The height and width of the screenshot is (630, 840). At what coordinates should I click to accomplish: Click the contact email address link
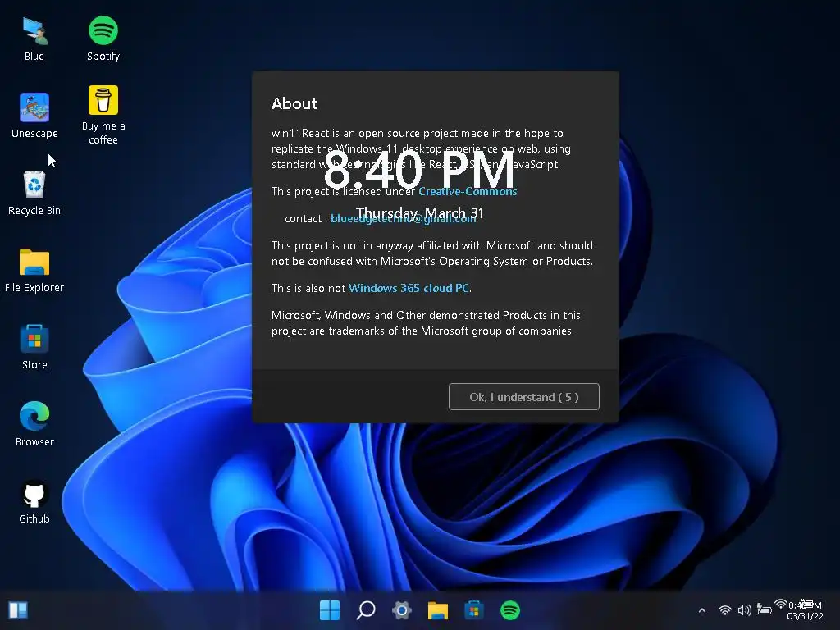pyautogui.click(x=404, y=218)
